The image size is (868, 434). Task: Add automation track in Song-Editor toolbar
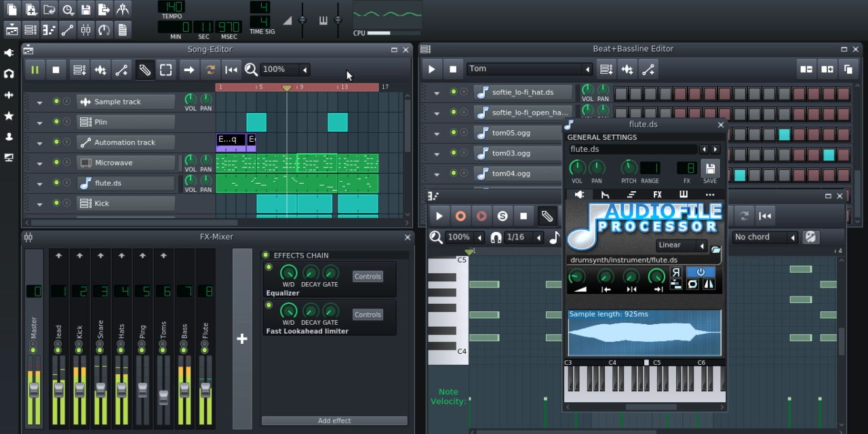(x=121, y=69)
